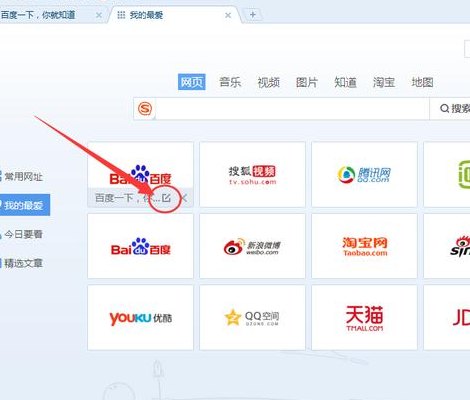470x400 pixels.
Task: Open the QQ空间 tile
Action: click(x=252, y=318)
